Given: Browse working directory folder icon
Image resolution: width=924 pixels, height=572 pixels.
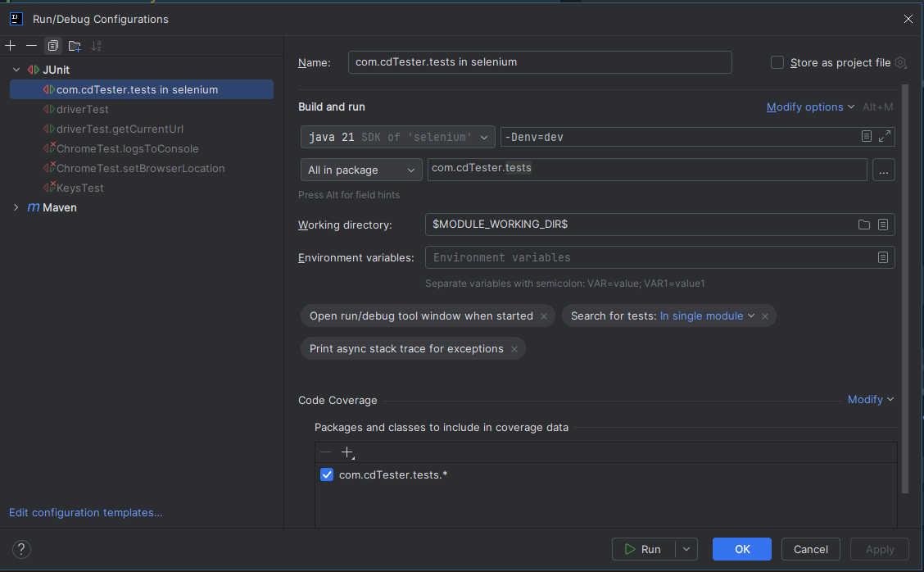Looking at the screenshot, I should (864, 224).
